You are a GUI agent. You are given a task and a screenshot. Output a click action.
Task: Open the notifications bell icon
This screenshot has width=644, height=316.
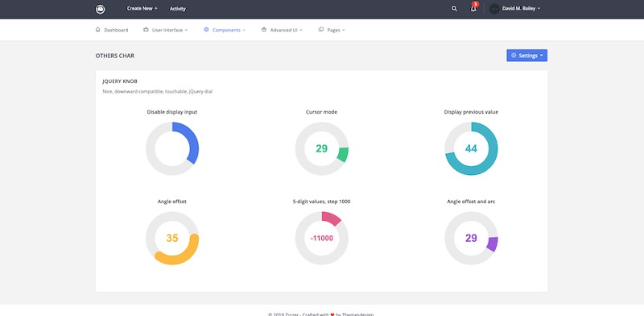click(473, 9)
